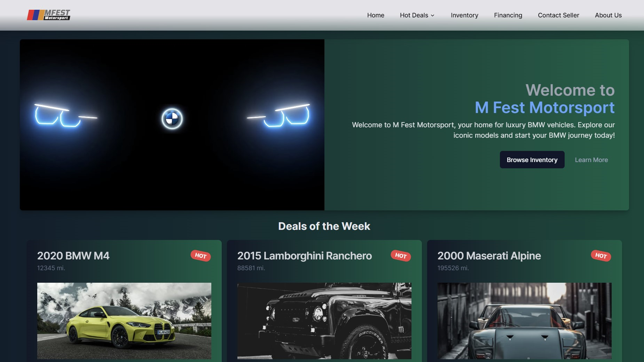Open the 2015 Lamborghini Ranchero title
Screen dimensions: 644x362
coord(305,256)
